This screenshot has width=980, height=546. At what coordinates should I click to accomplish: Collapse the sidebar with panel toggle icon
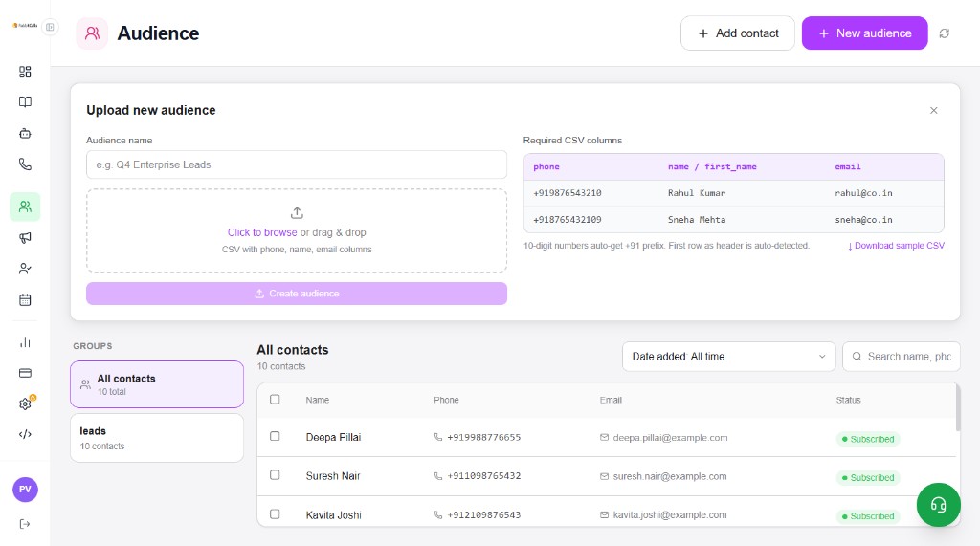click(x=50, y=27)
